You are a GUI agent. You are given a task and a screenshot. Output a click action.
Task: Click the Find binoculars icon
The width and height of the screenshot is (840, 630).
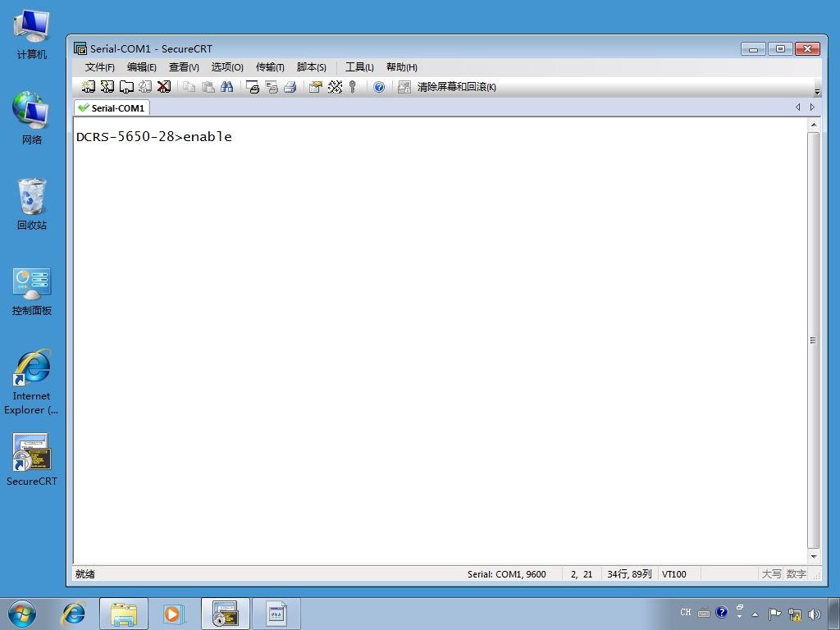click(x=226, y=87)
